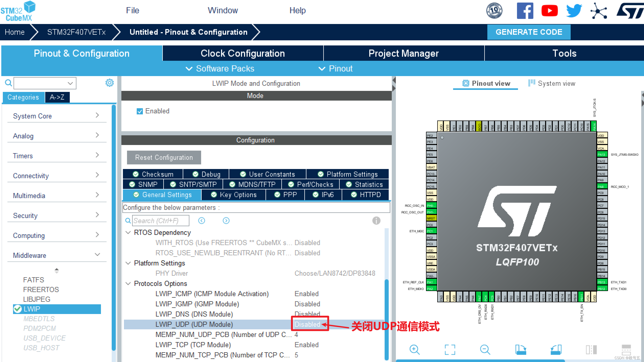Expand the System Core category
Viewport: 644px width, 362px height.
pos(57,116)
